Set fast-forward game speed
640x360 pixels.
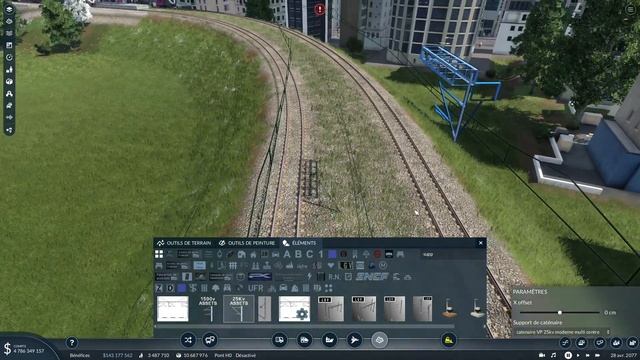[x=587, y=356]
